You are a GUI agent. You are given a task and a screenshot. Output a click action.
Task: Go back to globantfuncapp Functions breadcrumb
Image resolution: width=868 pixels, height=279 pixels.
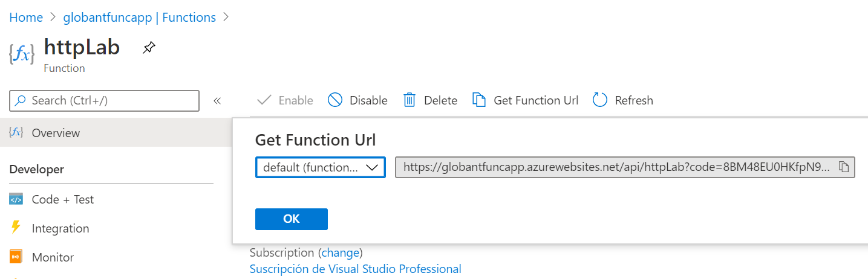[139, 18]
